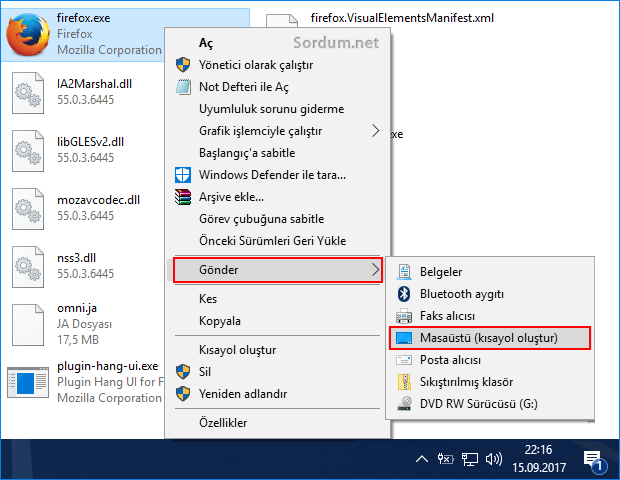Viewport: 620px width, 480px height.
Task: Click the shield icon next to Yönetici olarak çalıştır
Action: (x=183, y=64)
